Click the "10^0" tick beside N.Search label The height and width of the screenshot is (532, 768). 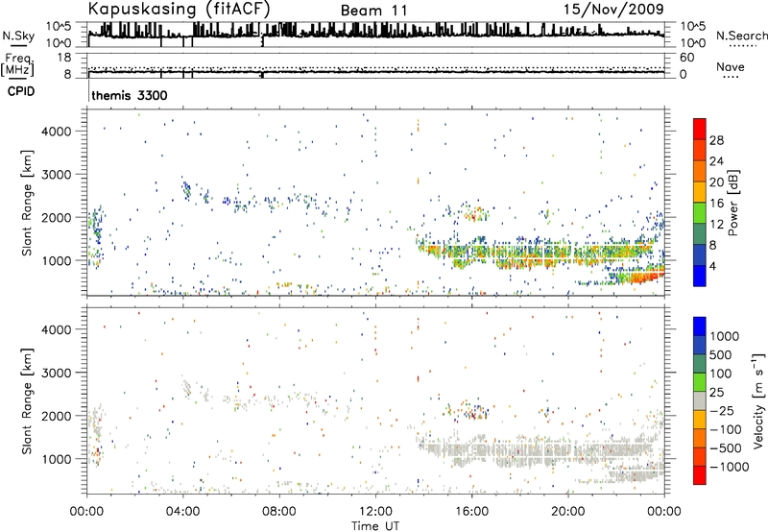pos(693,43)
